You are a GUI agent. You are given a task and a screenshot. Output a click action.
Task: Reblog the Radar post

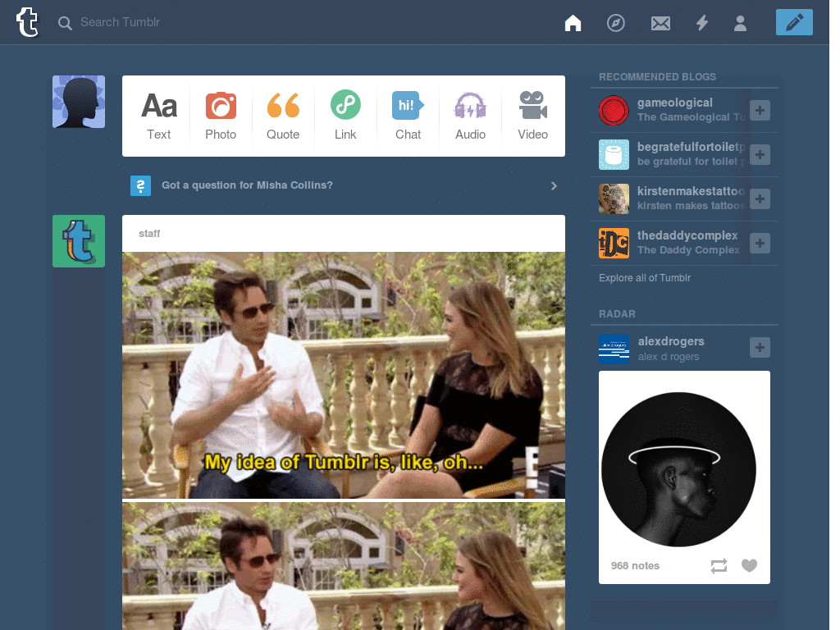[719, 566]
